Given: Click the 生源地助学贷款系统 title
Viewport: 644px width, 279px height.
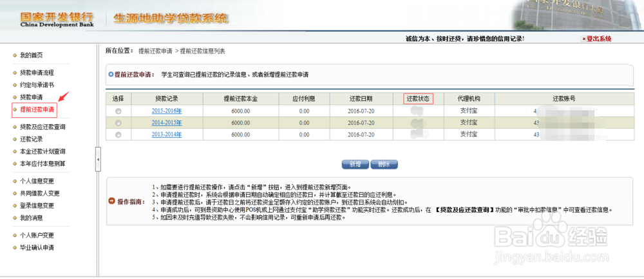Looking at the screenshot, I should [169, 19].
